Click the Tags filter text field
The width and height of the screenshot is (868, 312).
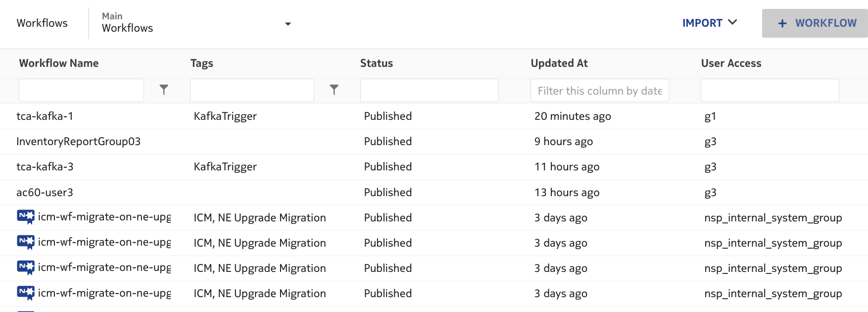[252, 91]
